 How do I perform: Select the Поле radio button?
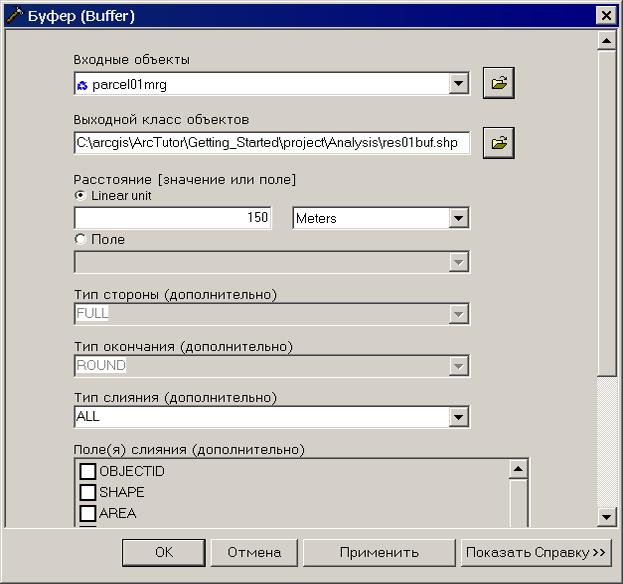tap(80, 239)
